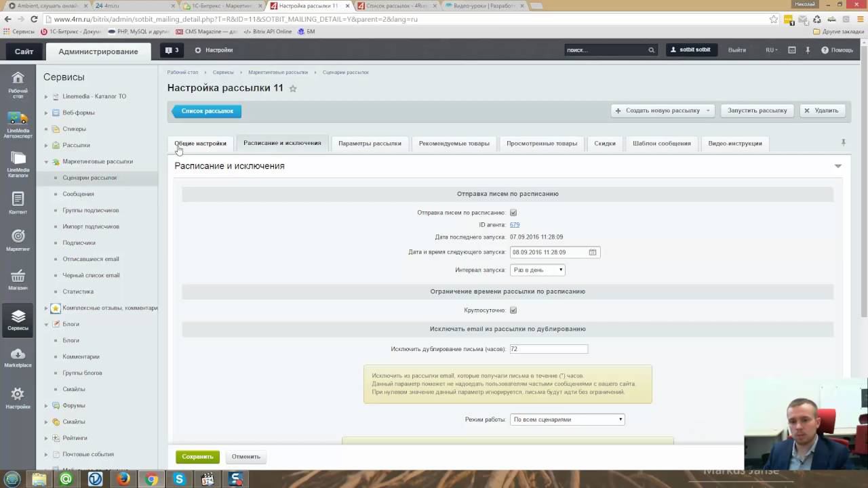Open agent ID 679 link
Image resolution: width=868 pixels, height=488 pixels.
tap(515, 225)
